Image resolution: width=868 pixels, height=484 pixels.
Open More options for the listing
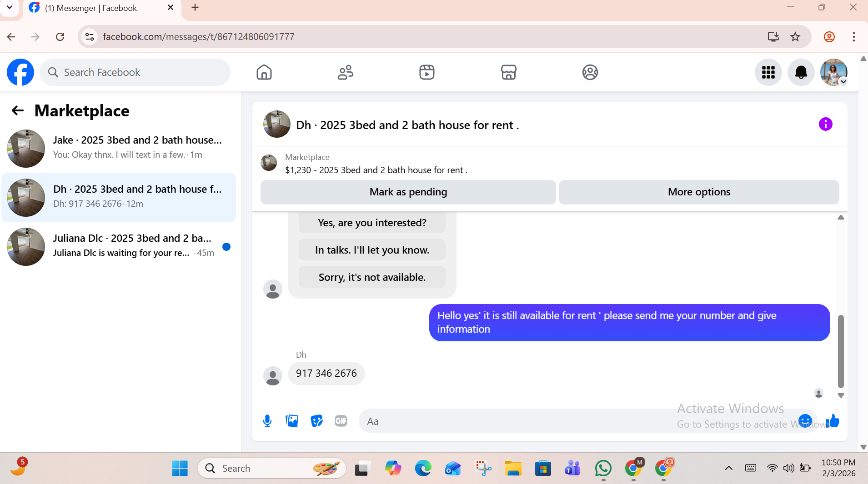coord(699,192)
